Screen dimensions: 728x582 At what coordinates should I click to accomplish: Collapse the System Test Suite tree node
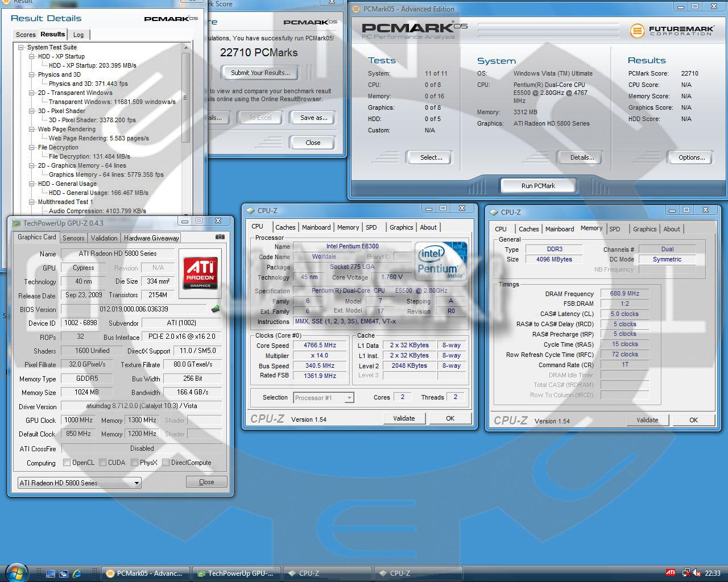pos(21,47)
